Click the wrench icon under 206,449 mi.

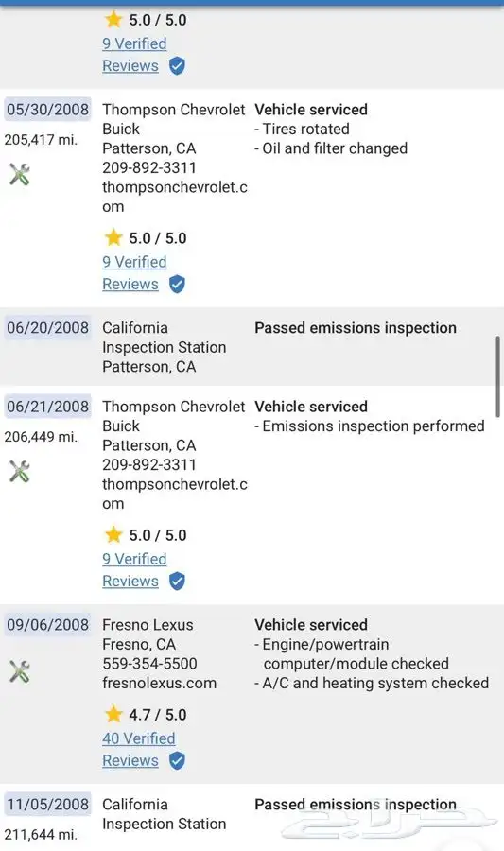[x=20, y=471]
